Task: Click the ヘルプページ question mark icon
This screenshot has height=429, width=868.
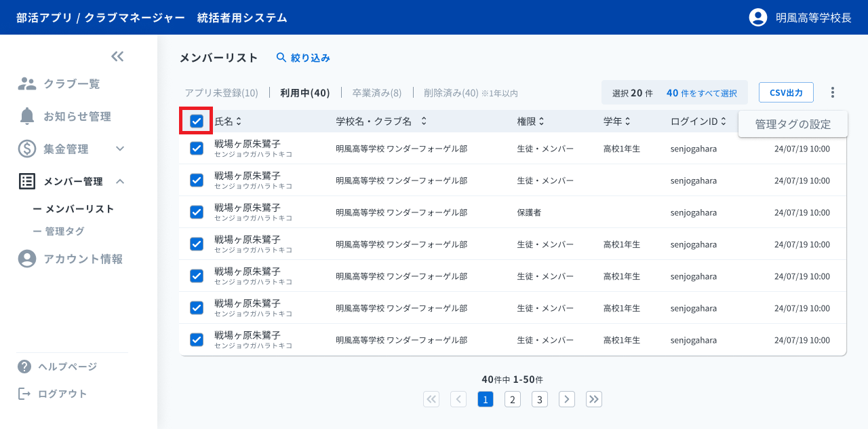Action: pos(24,367)
